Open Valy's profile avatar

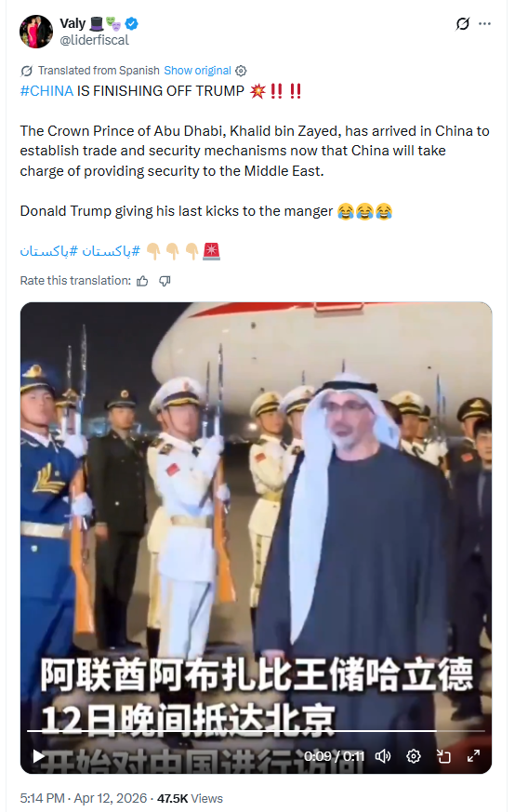(36, 32)
